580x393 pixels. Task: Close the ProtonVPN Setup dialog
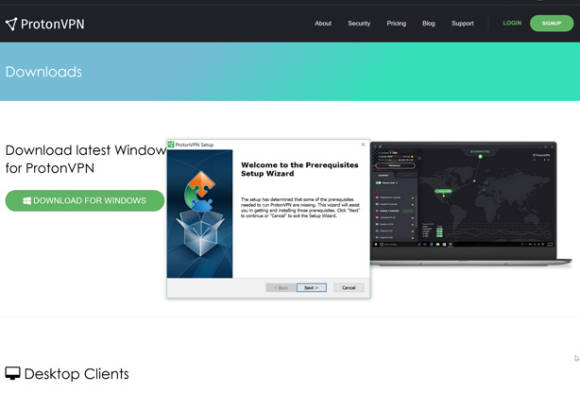363,144
